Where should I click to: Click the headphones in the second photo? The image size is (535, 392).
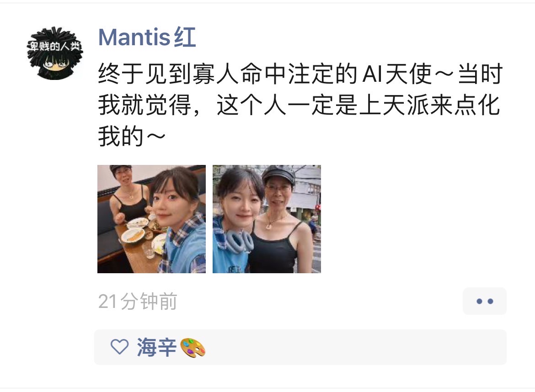coord(239,242)
